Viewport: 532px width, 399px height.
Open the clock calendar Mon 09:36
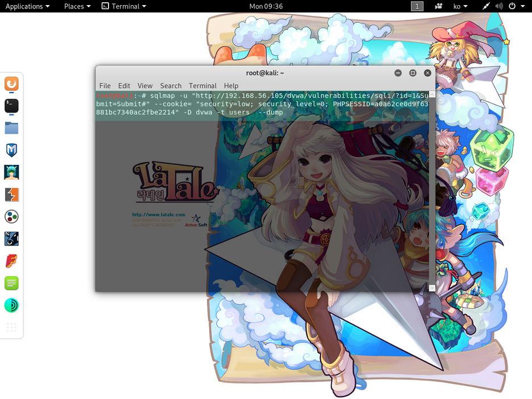266,6
